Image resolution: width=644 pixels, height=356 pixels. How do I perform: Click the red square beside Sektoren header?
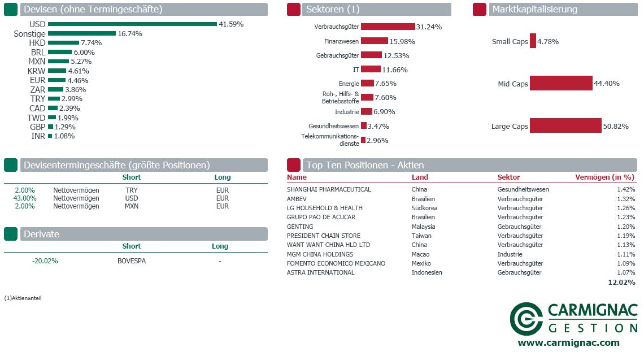coord(294,10)
